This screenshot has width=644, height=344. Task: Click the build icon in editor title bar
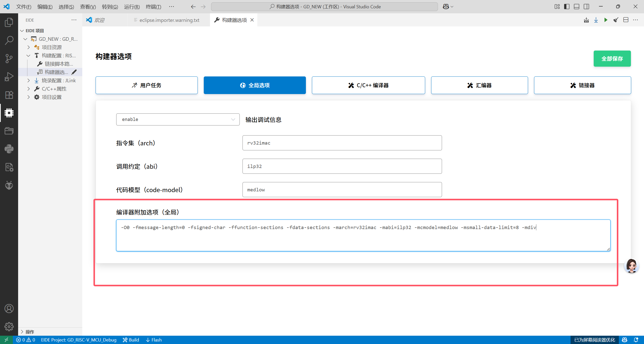(586, 20)
